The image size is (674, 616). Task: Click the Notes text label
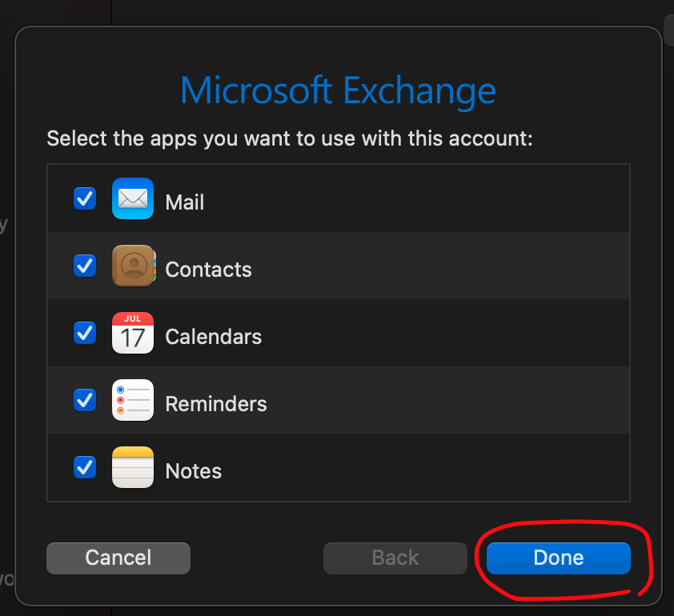[x=193, y=471]
